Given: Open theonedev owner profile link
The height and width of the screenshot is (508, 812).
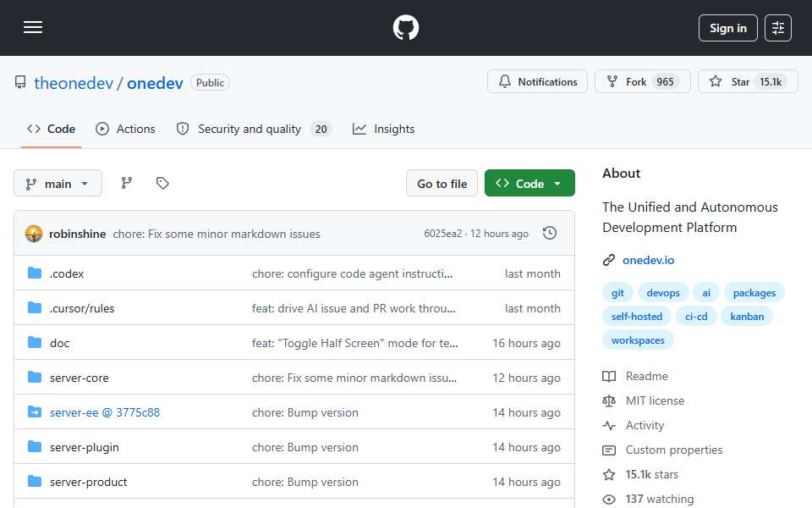Looking at the screenshot, I should point(74,83).
